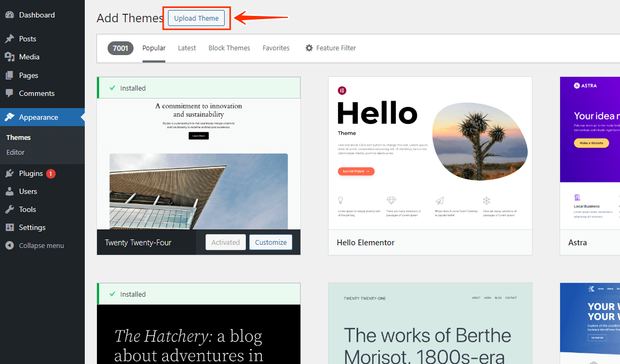Image resolution: width=620 pixels, height=364 pixels.
Task: Open the Plugins menu
Action: (x=42, y=173)
